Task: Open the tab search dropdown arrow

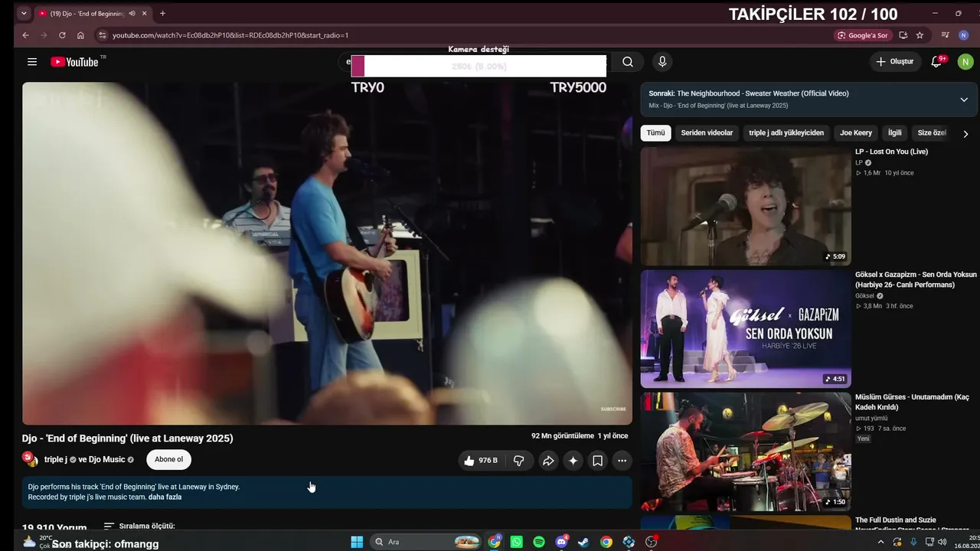Action: tap(24, 13)
